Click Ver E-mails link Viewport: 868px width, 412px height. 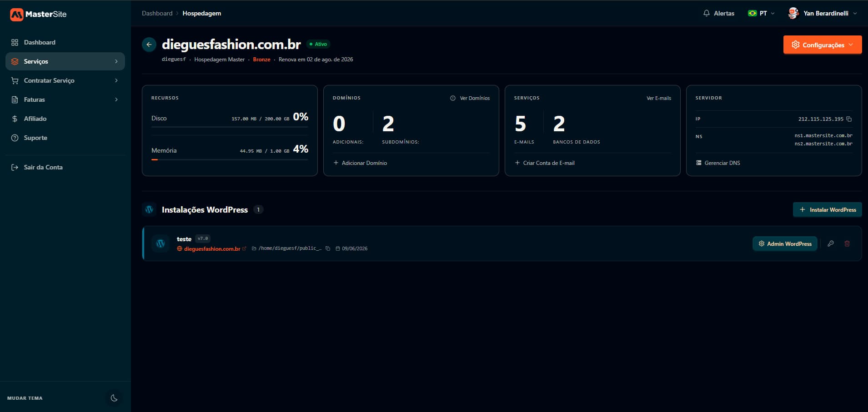659,98
